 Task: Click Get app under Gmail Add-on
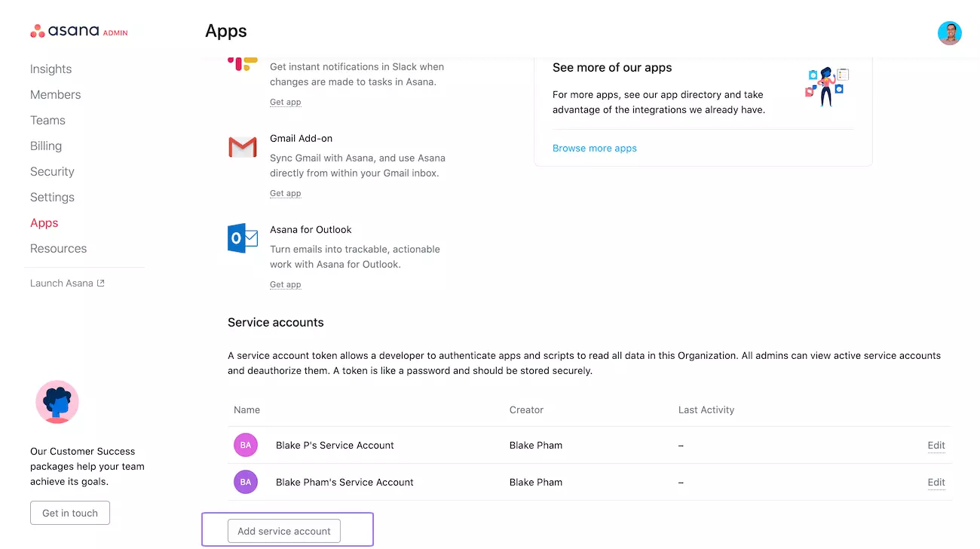click(x=285, y=193)
